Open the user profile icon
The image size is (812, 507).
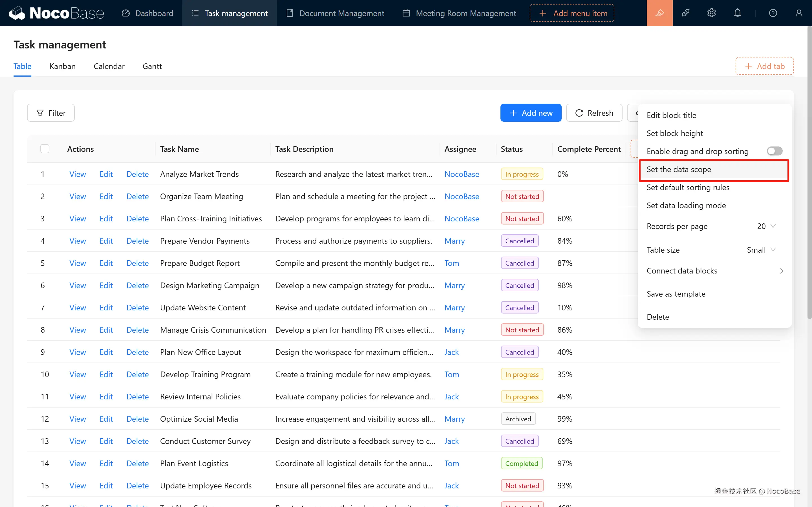click(x=798, y=13)
